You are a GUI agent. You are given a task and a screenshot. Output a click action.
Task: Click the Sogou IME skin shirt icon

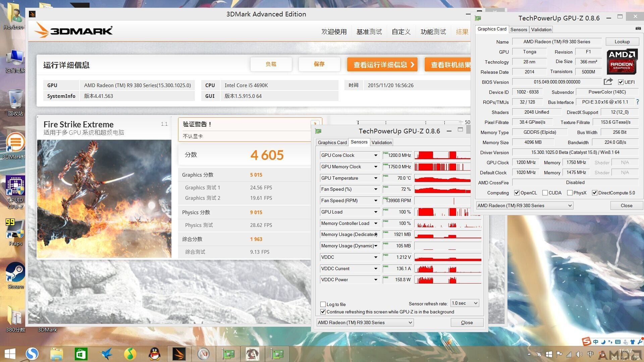click(632, 342)
